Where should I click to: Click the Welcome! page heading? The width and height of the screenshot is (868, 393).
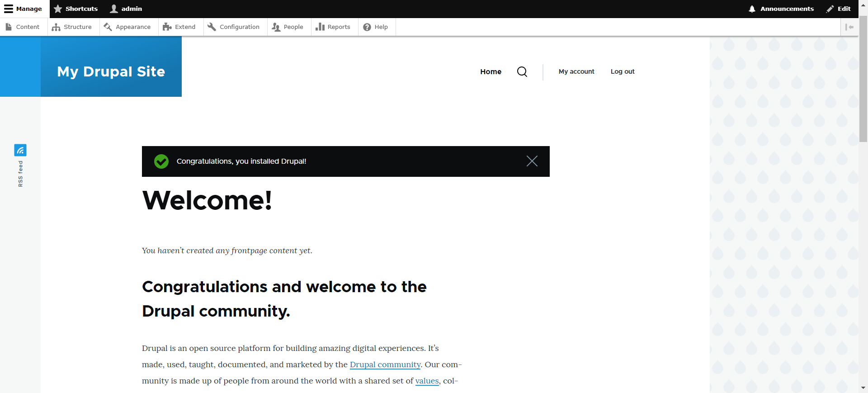[x=207, y=200]
